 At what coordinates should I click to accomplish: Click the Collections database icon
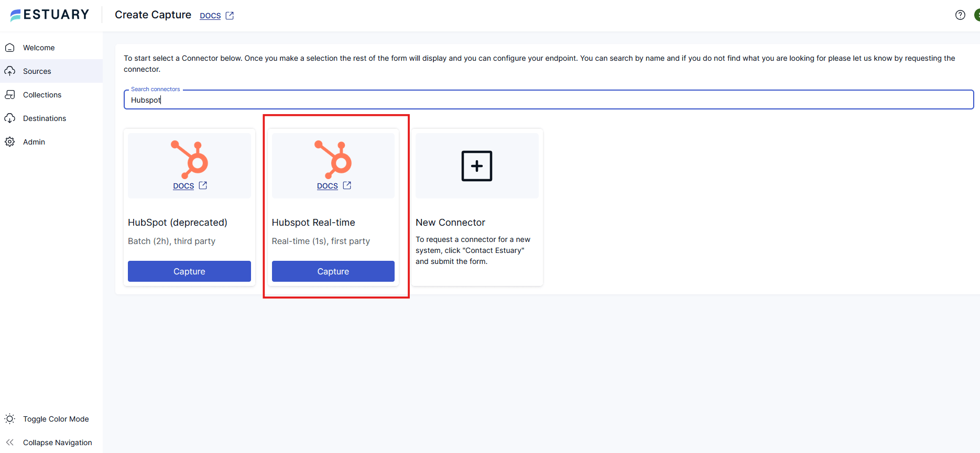point(10,95)
